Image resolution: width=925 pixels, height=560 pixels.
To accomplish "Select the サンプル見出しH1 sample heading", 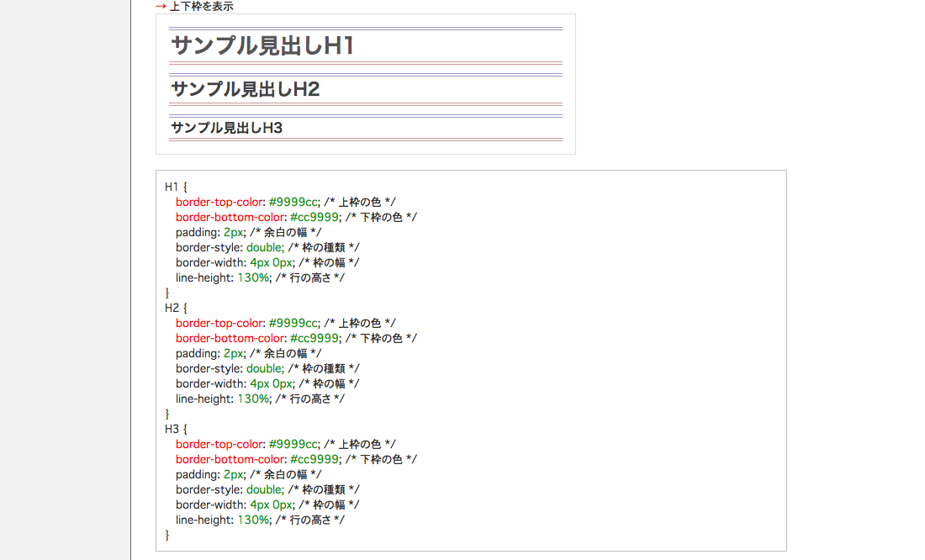I will point(262,45).
